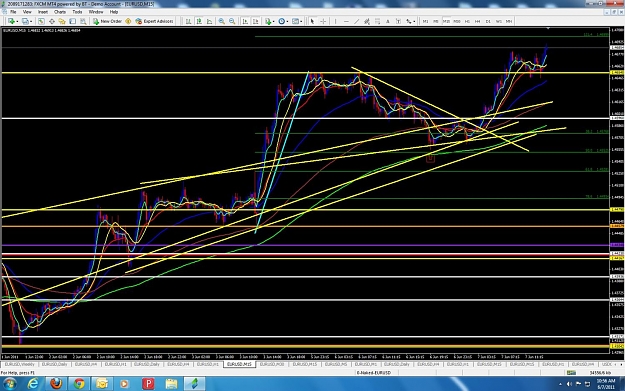Select the Trendline drawing tool

tap(356, 21)
